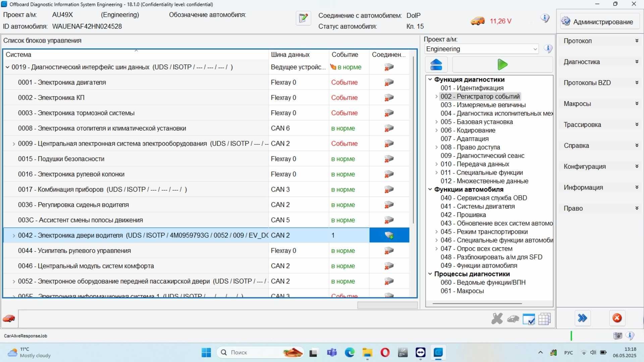This screenshot has height=362, width=644.
Task: Open Microsoft Edge from taskbar
Action: (x=350, y=353)
